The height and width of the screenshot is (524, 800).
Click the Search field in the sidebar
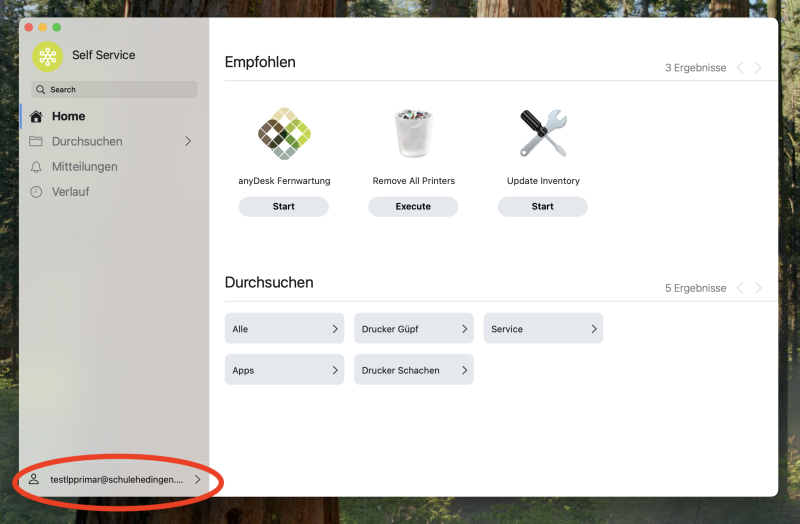[114, 90]
